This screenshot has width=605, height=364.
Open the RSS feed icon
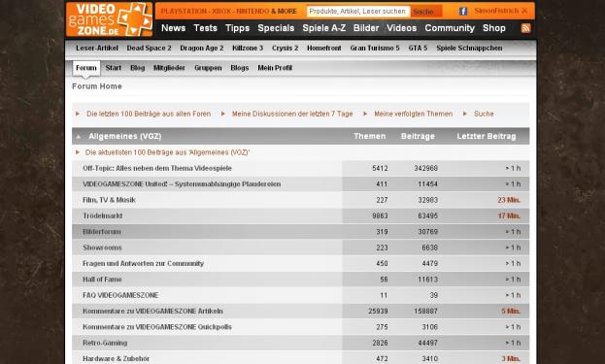tap(525, 28)
